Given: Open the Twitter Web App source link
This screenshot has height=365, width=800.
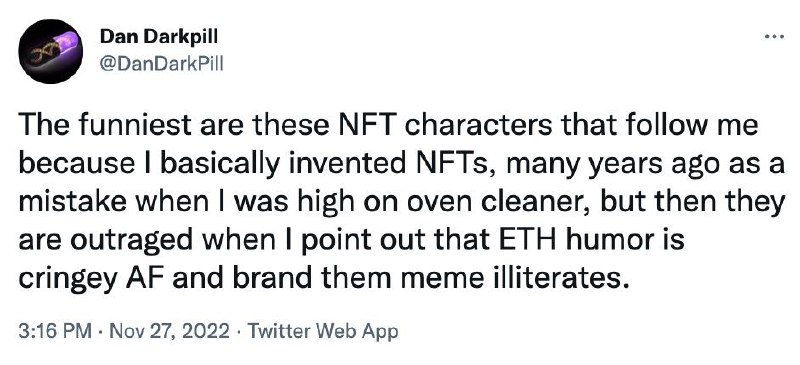Looking at the screenshot, I should click(x=322, y=332).
